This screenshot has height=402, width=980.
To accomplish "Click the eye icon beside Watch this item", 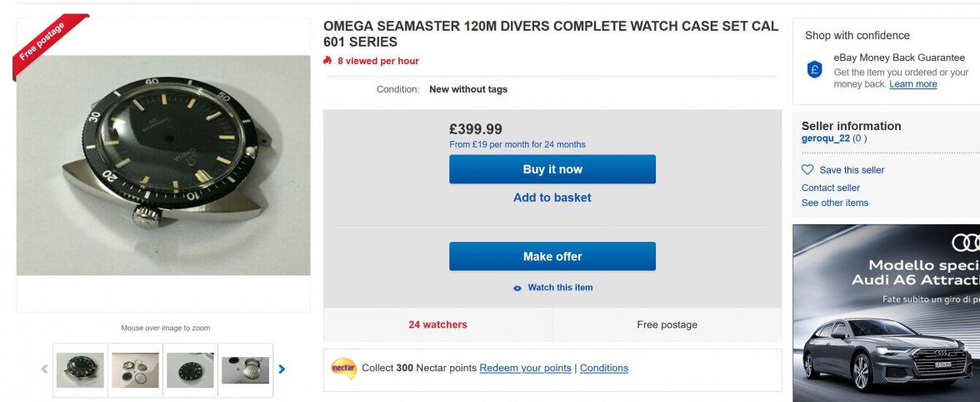I will tap(517, 288).
